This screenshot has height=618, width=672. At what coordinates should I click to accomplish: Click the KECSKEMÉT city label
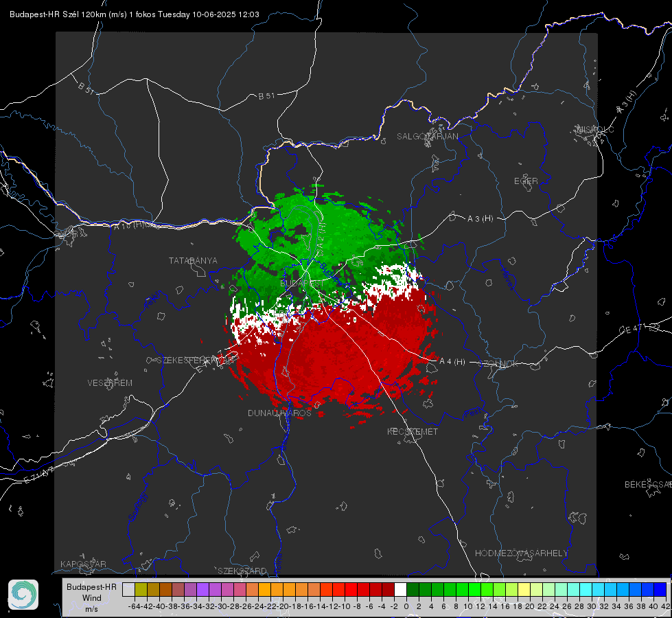pyautogui.click(x=413, y=431)
